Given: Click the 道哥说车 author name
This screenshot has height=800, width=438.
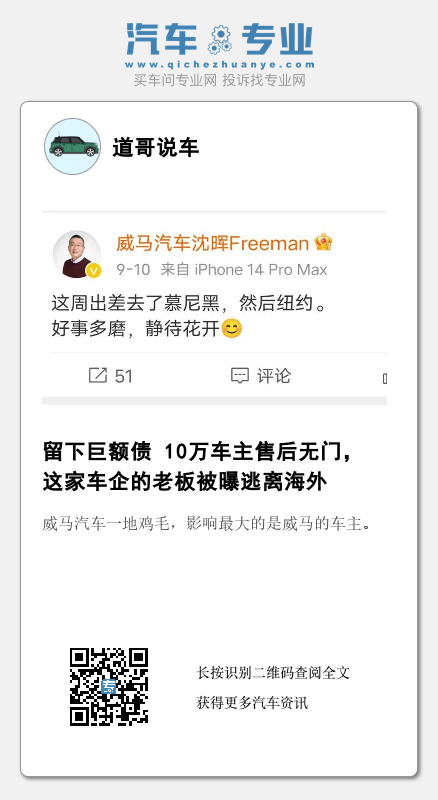Looking at the screenshot, I should pyautogui.click(x=155, y=148).
